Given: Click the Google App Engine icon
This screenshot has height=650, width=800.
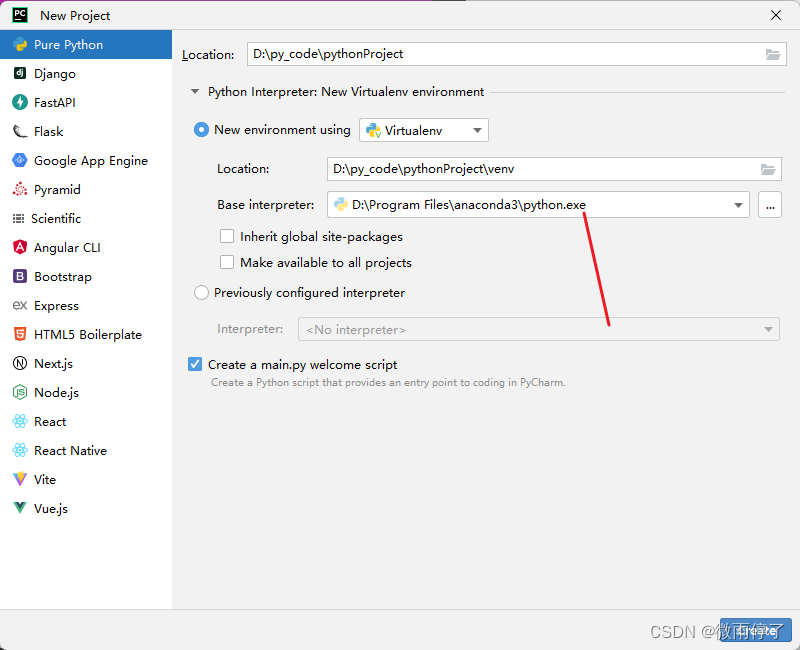Looking at the screenshot, I should point(20,160).
